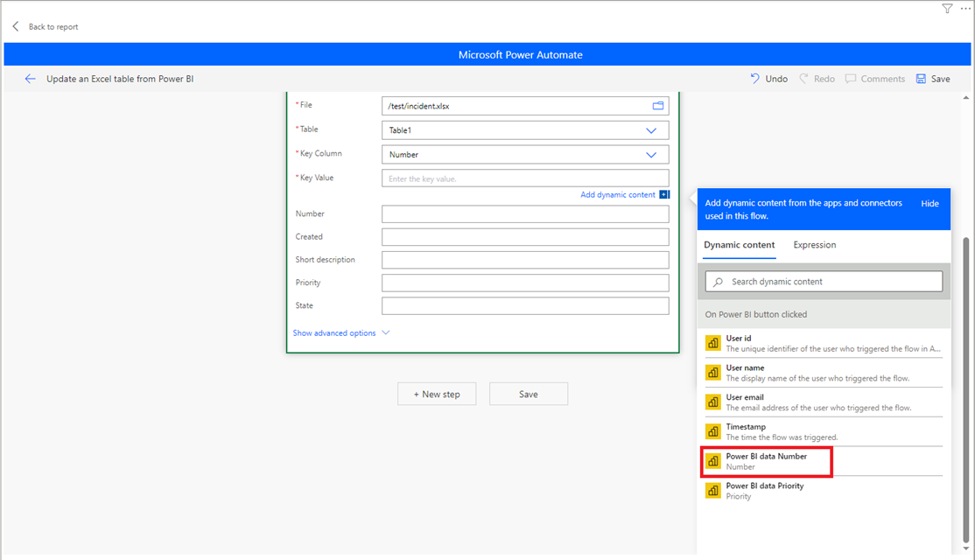Go back using the flow title arrow

(x=30, y=79)
